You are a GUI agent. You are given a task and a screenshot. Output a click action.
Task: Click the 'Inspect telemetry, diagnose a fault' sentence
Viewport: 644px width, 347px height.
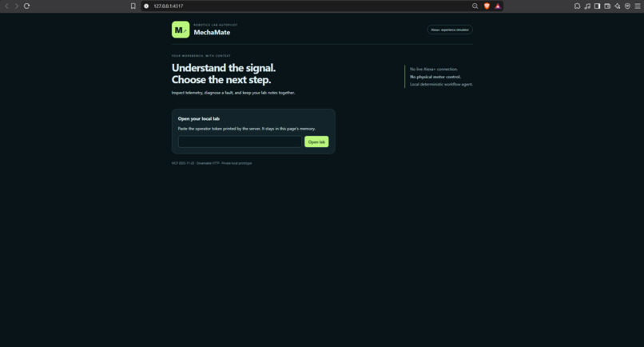point(233,93)
